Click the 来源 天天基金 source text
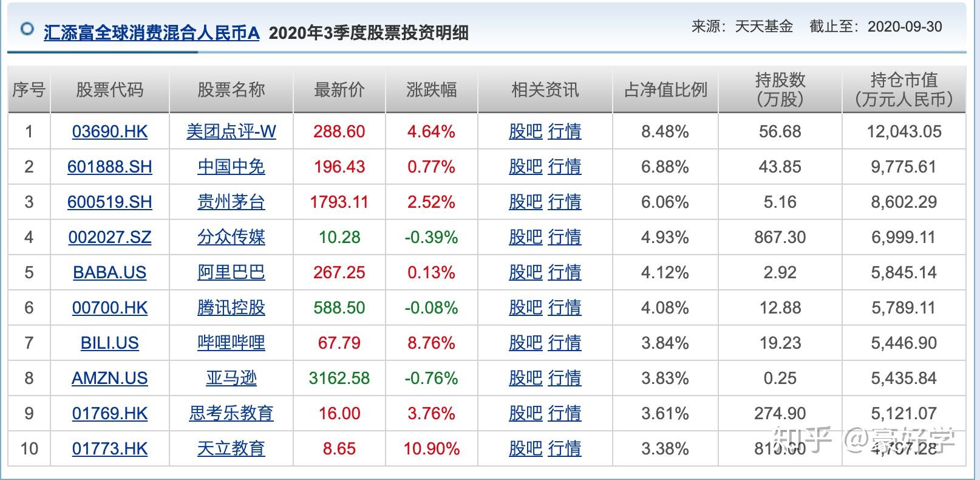The height and width of the screenshot is (480, 980). [x=740, y=26]
